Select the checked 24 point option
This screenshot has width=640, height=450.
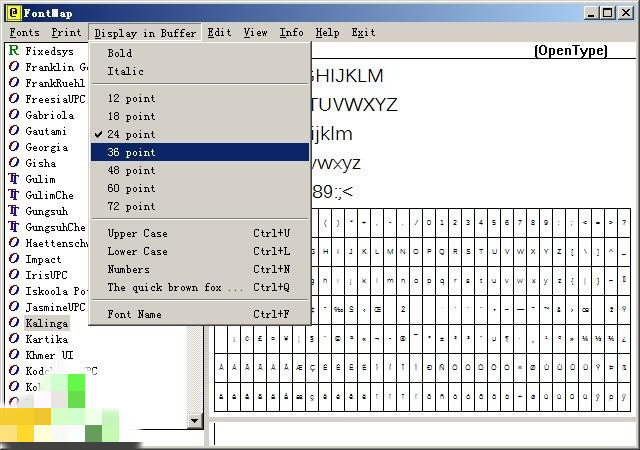pyautogui.click(x=200, y=134)
